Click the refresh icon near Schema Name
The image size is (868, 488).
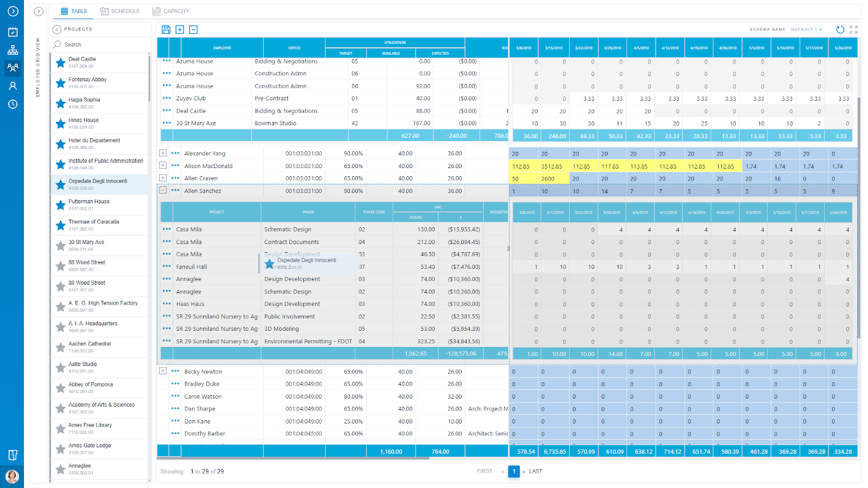tap(840, 29)
